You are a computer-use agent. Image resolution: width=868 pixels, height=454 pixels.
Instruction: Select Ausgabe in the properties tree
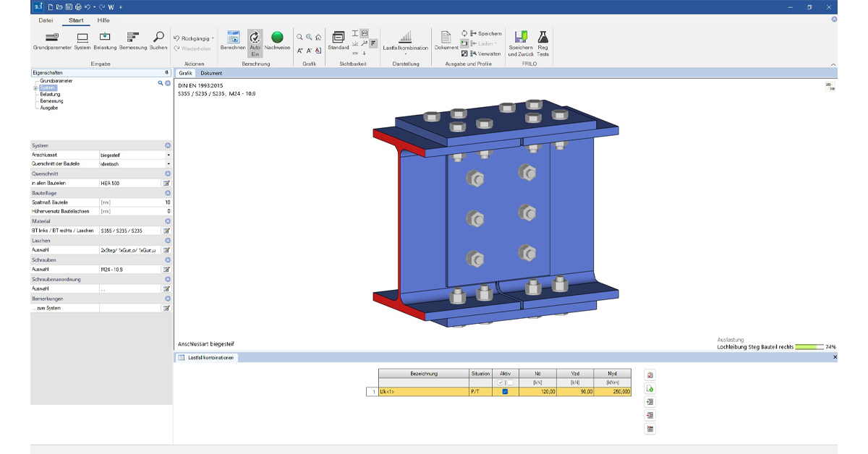click(x=49, y=108)
